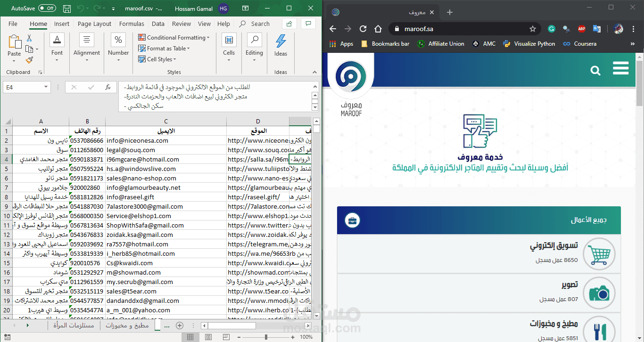Image resolution: width=644 pixels, height=342 pixels.
Task: Open Ribbon Display Options in Excel
Action: click(x=246, y=8)
